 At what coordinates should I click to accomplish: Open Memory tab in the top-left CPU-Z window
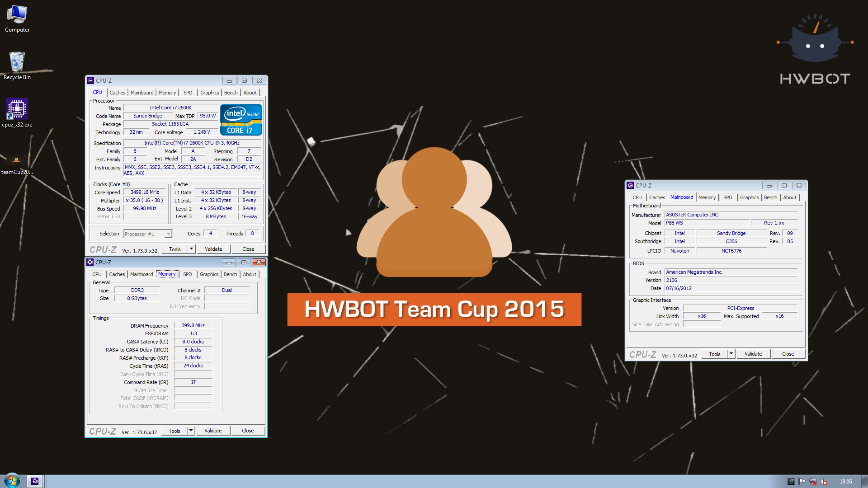[x=167, y=93]
